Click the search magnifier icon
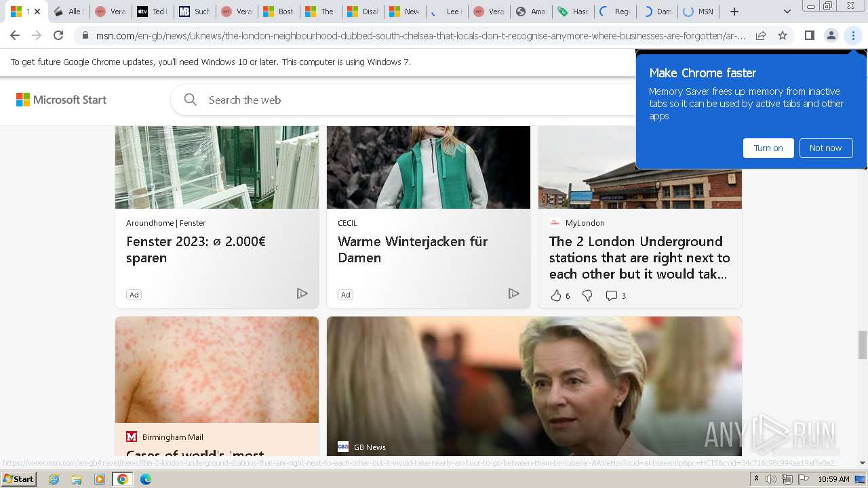Screen dimensions: 868x488 coord(191,100)
